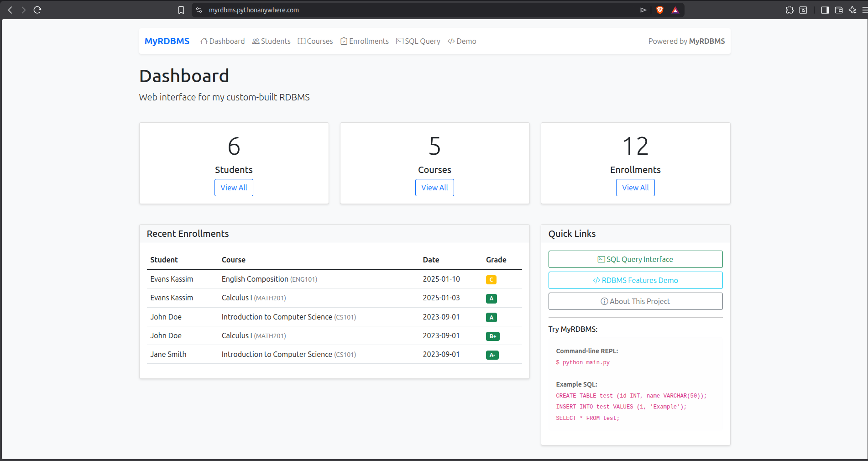Click the Demo code icon in the navbar

(451, 41)
